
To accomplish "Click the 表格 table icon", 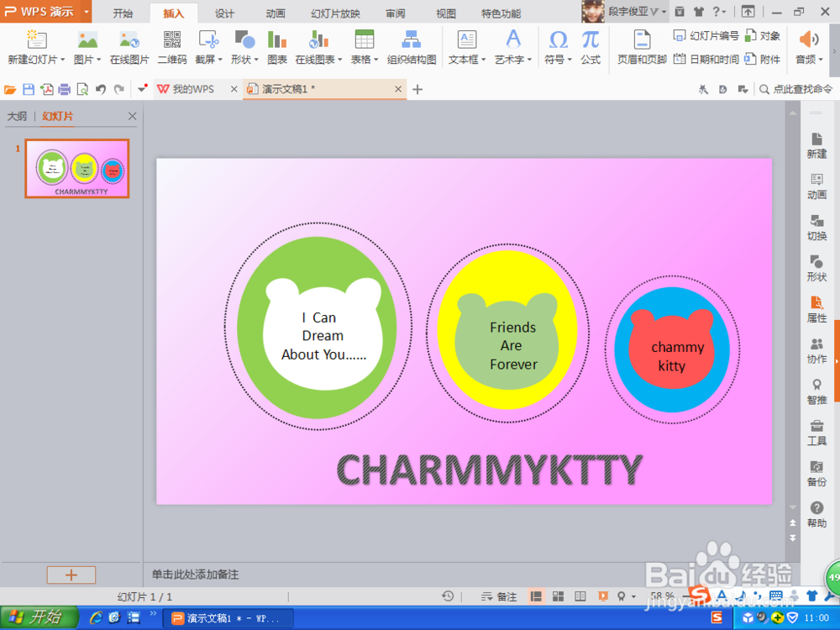I will [365, 39].
